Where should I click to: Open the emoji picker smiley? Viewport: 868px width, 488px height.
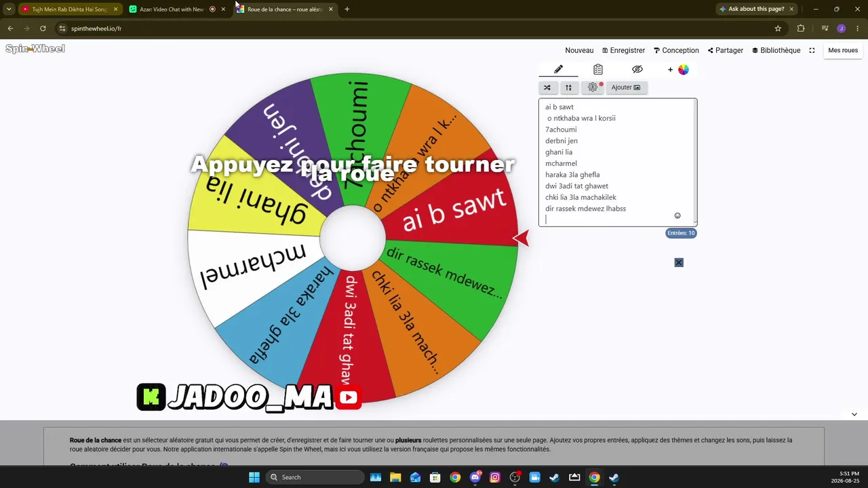click(677, 216)
